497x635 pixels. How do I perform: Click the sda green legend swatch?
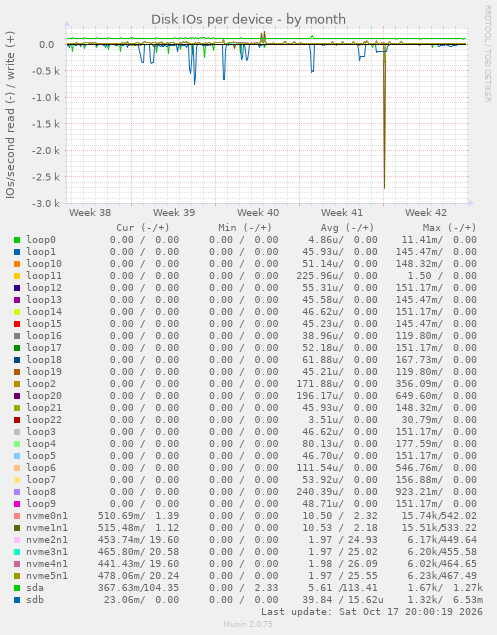coord(17,588)
